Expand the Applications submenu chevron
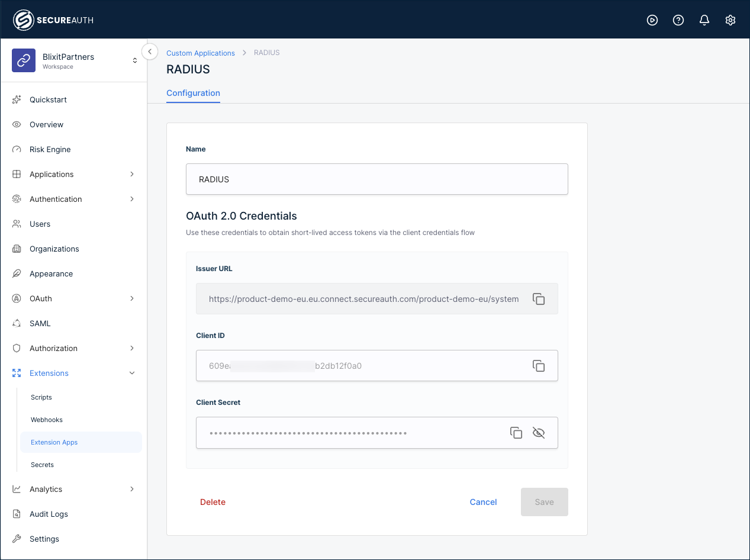Screen dimensions: 750x560 coord(132,174)
